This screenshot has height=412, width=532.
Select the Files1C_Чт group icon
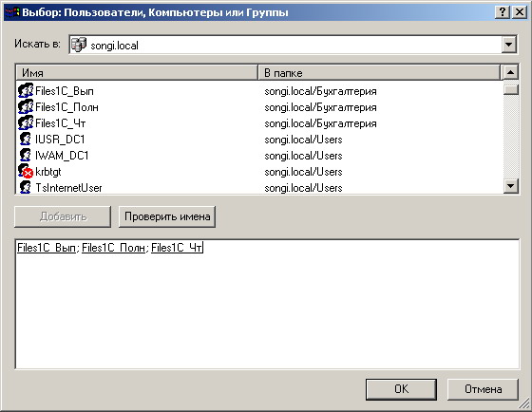(x=26, y=123)
